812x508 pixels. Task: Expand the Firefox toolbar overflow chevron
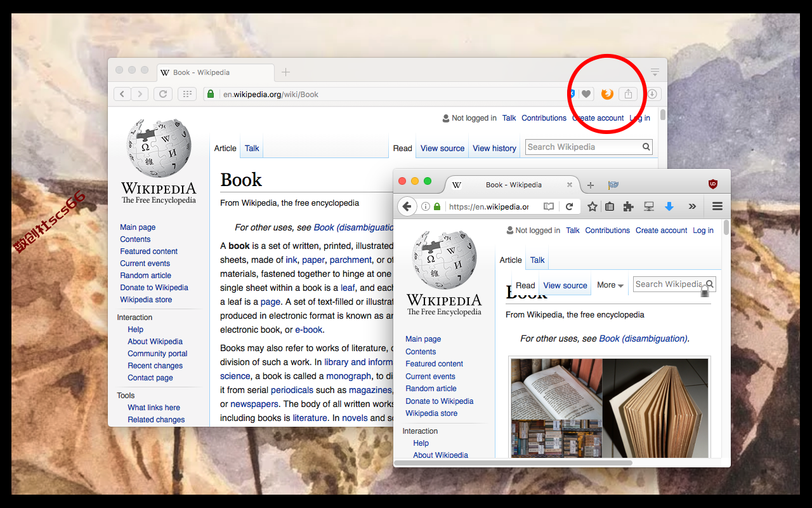tap(692, 206)
